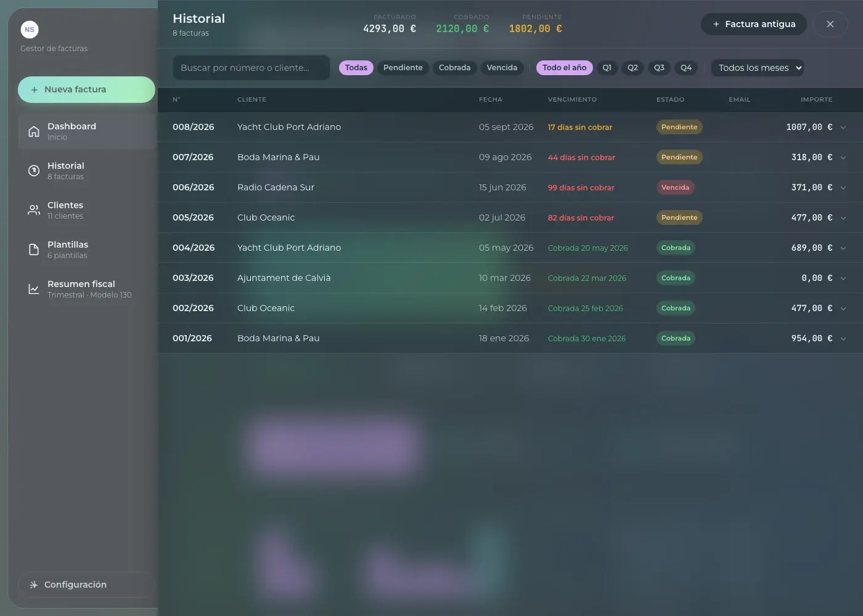Open the Clientes people icon
This screenshot has height=616, width=863.
coord(34,210)
